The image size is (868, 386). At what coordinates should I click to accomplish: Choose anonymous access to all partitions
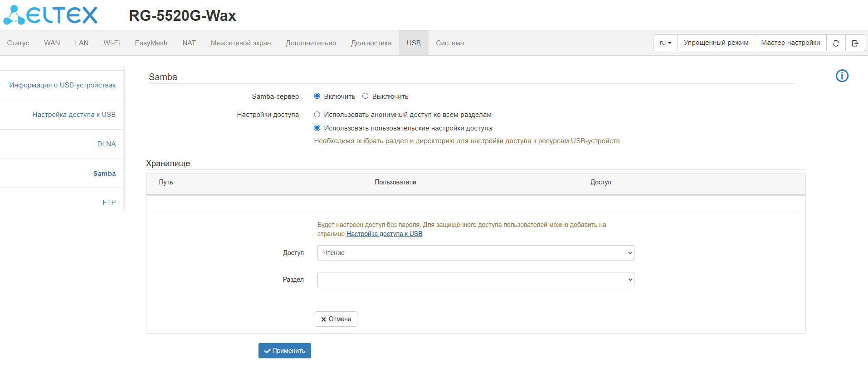pyautogui.click(x=317, y=115)
